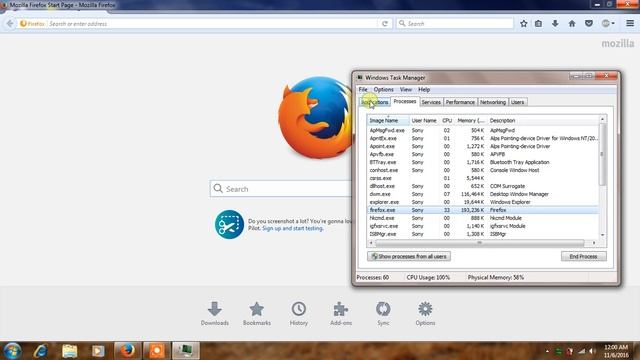The height and width of the screenshot is (360, 640).
Task: Click the End Process button
Action: 583,256
